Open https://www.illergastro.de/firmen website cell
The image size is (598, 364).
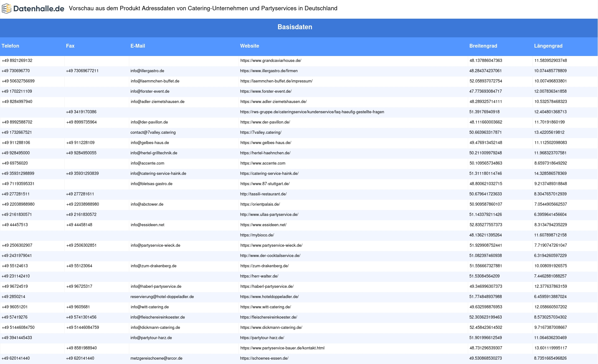point(269,71)
